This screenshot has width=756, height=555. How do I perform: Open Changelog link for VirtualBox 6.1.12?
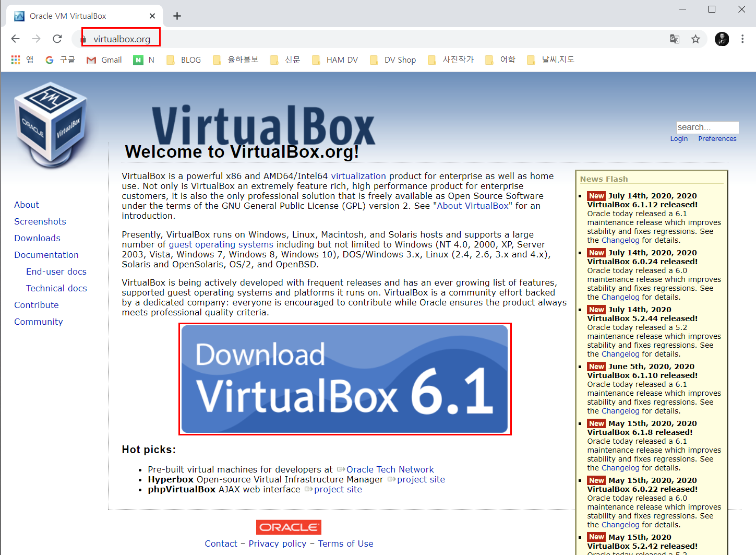(x=620, y=240)
